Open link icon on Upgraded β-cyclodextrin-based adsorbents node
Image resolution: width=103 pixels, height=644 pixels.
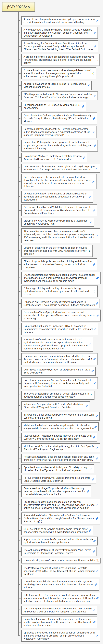coord(97,636)
